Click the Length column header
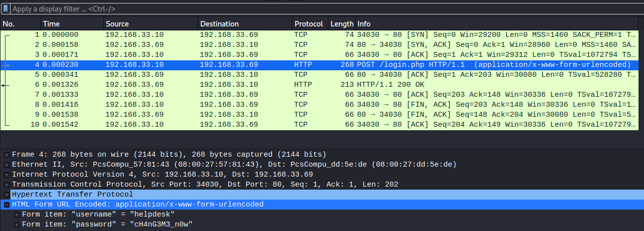 [x=341, y=24]
